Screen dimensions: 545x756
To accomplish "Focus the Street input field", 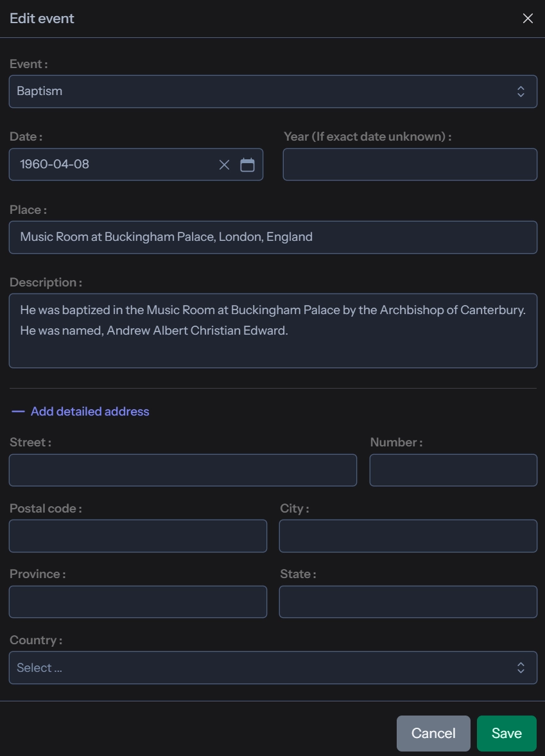I will tap(182, 470).
